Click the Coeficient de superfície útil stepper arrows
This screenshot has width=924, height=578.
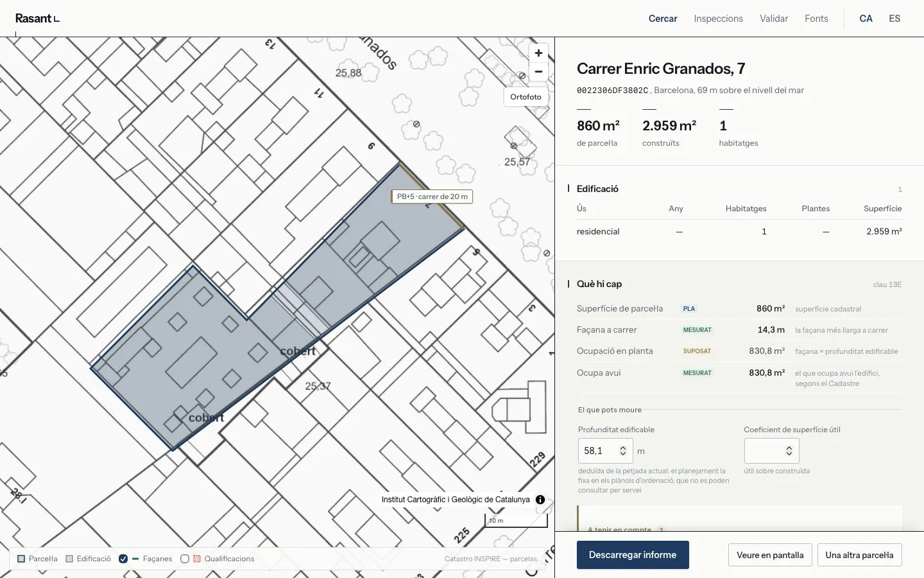789,451
